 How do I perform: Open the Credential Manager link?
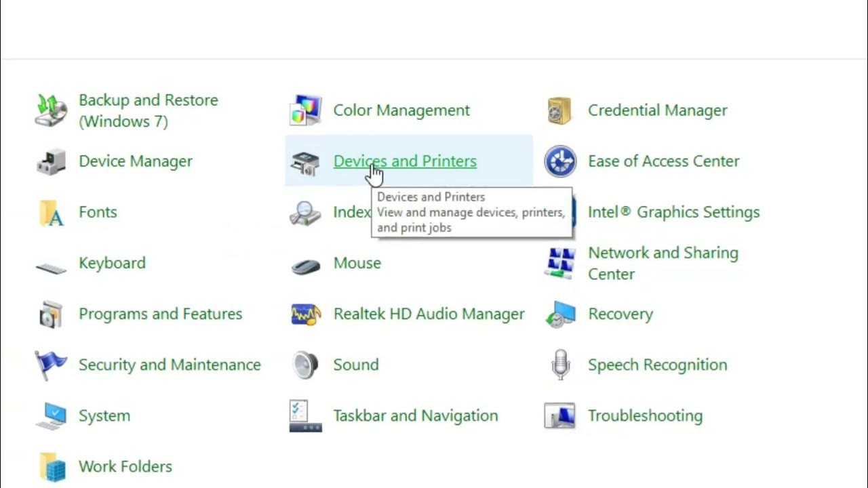point(658,110)
